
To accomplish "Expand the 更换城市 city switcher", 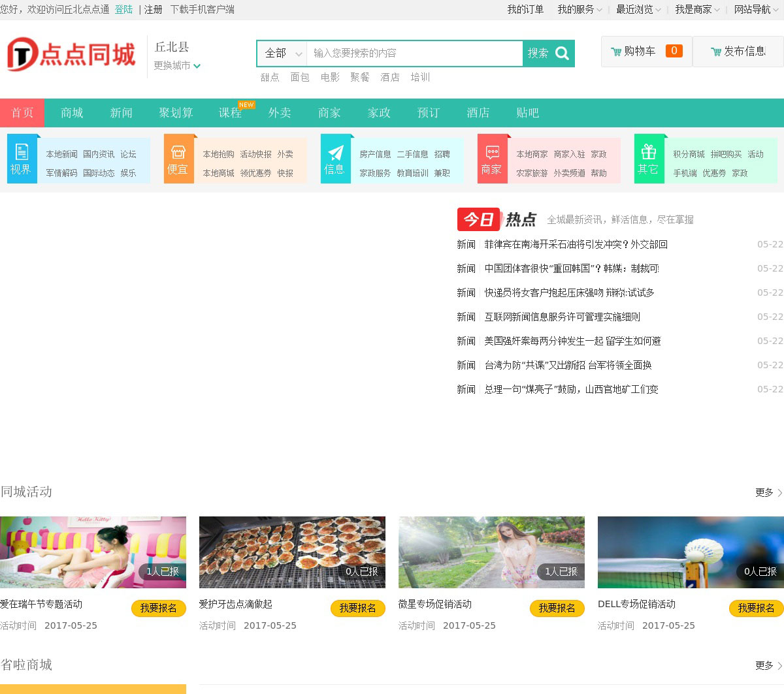I will tap(177, 65).
